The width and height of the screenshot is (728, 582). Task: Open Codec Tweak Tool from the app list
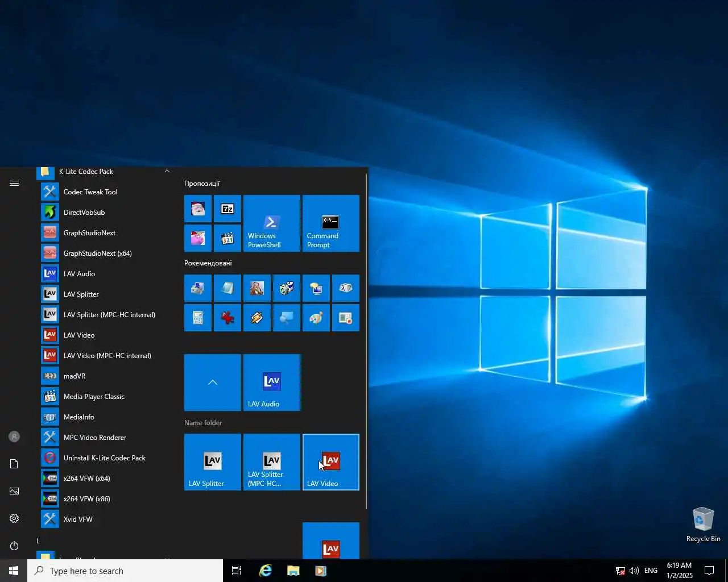tap(104, 192)
